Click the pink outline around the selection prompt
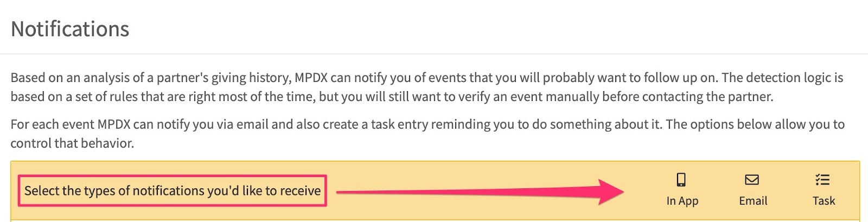 click(x=173, y=191)
